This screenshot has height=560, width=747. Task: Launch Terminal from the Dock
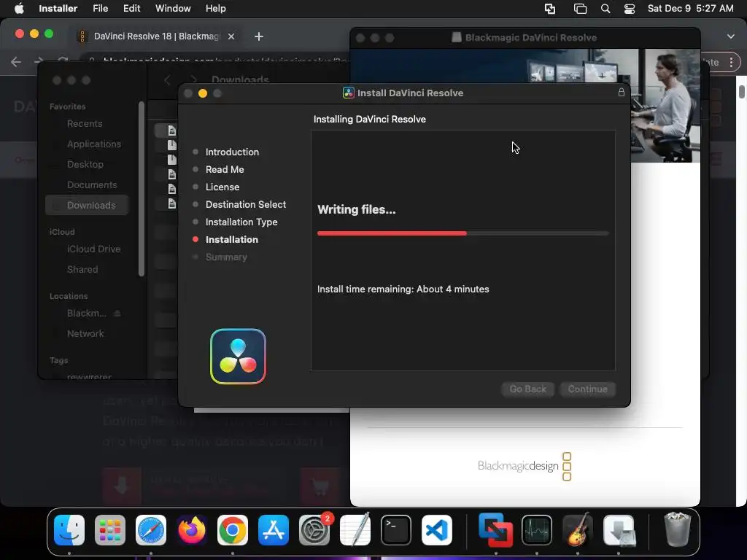pyautogui.click(x=396, y=530)
